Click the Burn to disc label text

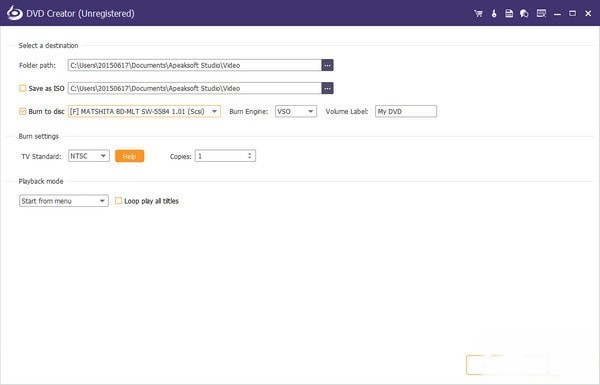click(x=46, y=111)
